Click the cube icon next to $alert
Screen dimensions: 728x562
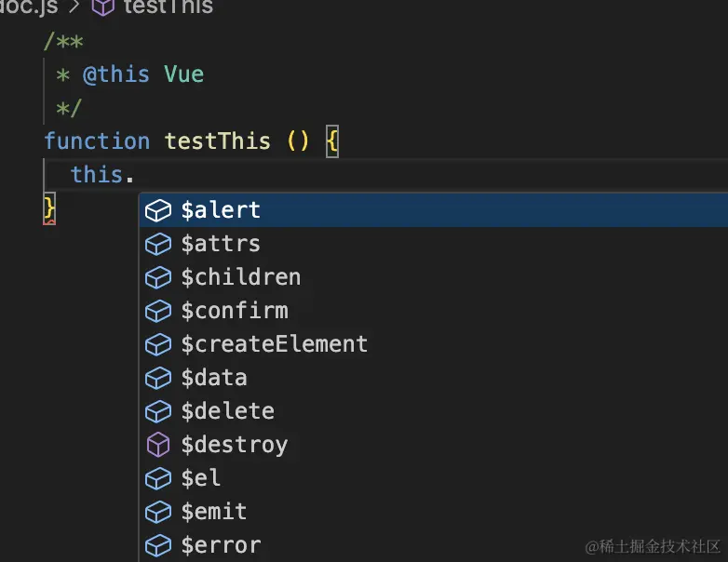point(158,210)
